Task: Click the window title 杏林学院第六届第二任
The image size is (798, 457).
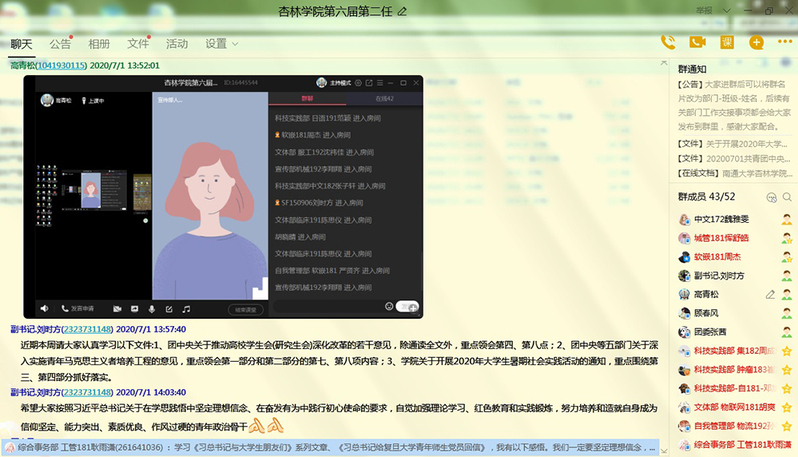Action: point(335,11)
